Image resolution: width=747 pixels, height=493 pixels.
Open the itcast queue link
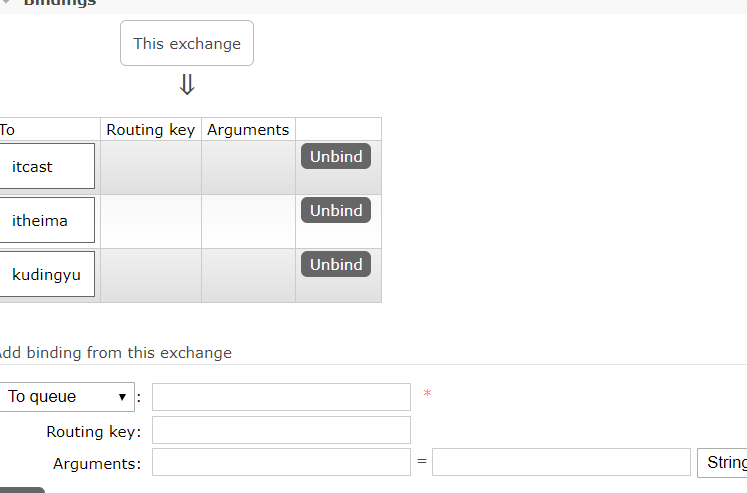click(x=32, y=167)
